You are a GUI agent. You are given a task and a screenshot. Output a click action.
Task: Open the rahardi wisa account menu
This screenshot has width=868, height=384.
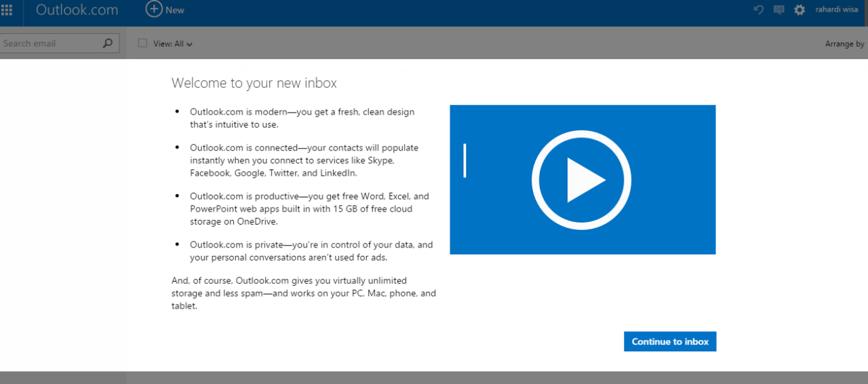837,9
